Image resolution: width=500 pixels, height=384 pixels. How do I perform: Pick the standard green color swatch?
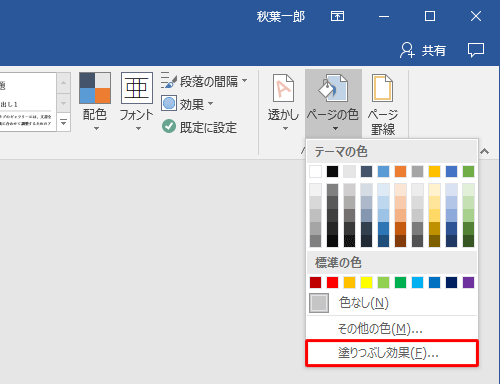point(400,282)
